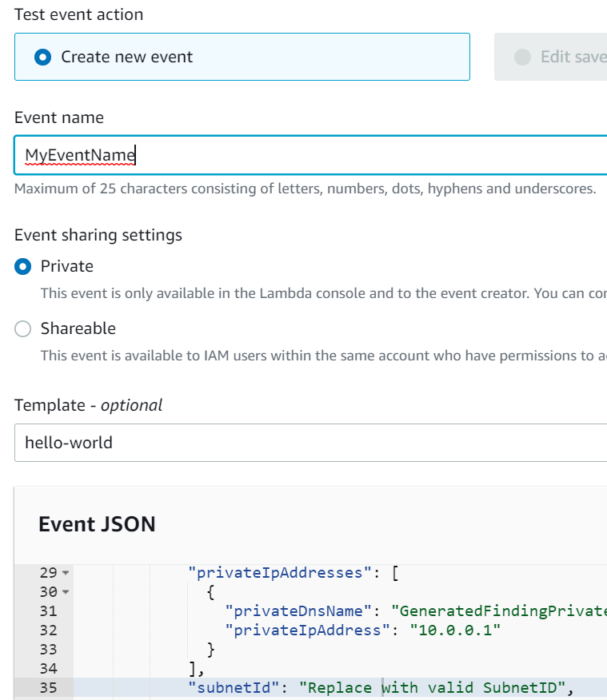Select the Create new event option
Screen dimensions: 607x700
point(242,57)
